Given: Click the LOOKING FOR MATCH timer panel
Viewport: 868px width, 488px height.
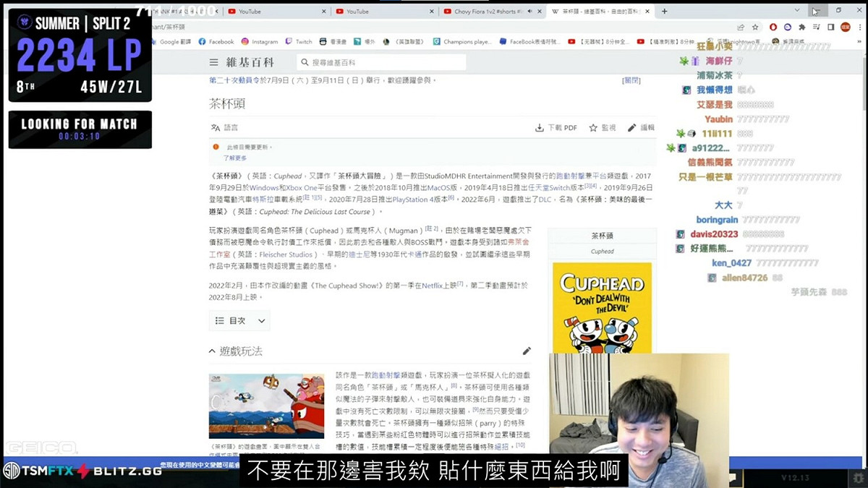Looking at the screenshot, I should 80,129.
